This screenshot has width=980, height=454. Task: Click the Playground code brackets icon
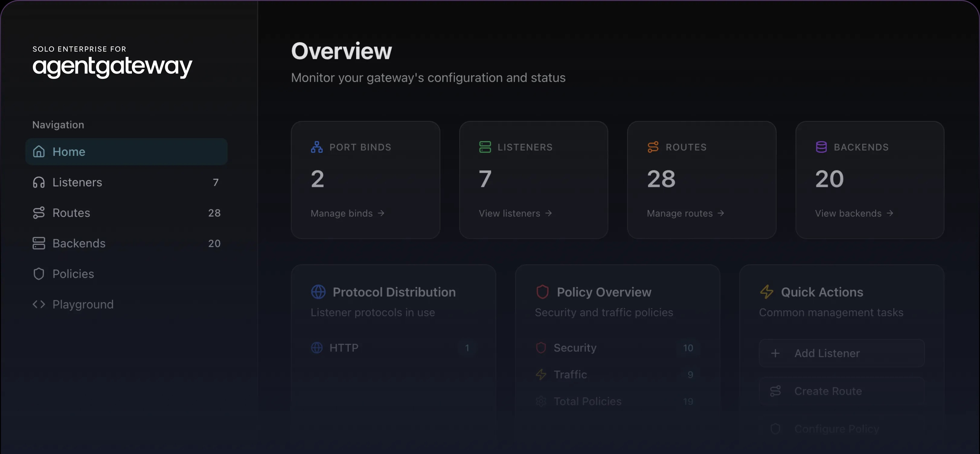(39, 304)
